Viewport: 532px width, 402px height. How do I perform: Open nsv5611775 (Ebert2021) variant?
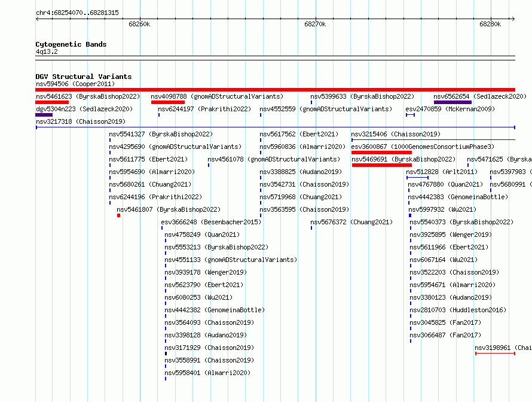pyautogui.click(x=148, y=159)
